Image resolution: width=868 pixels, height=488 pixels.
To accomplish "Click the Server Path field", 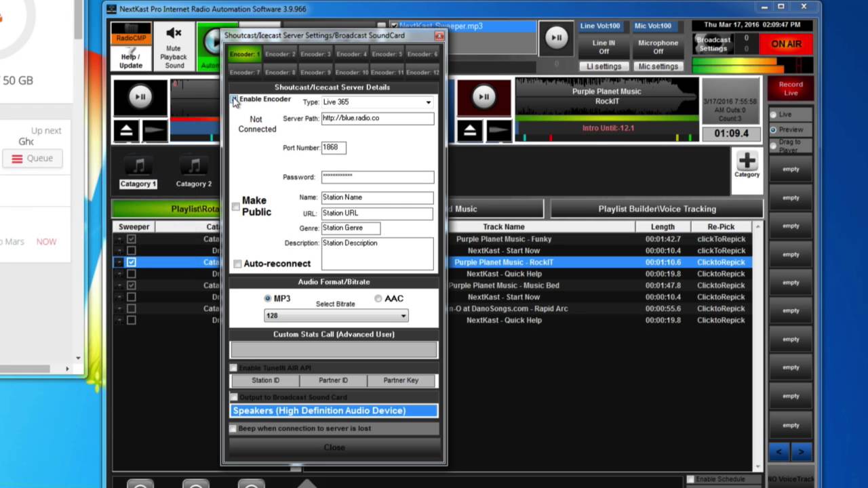I will pyautogui.click(x=377, y=118).
